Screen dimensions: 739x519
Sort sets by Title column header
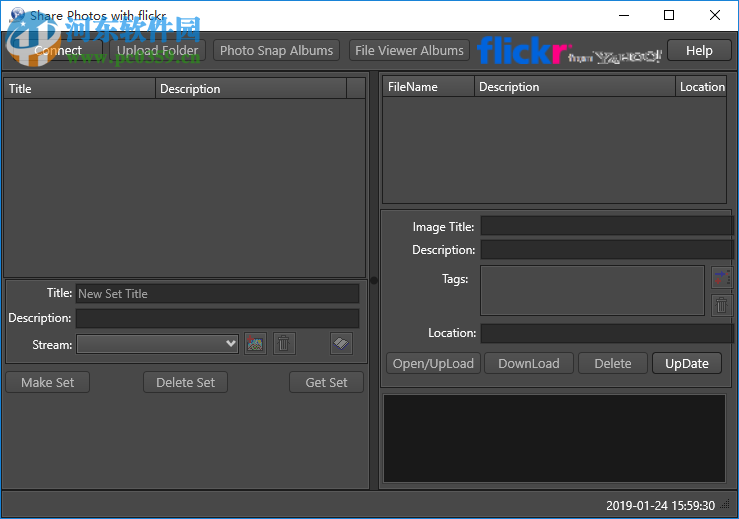point(80,89)
